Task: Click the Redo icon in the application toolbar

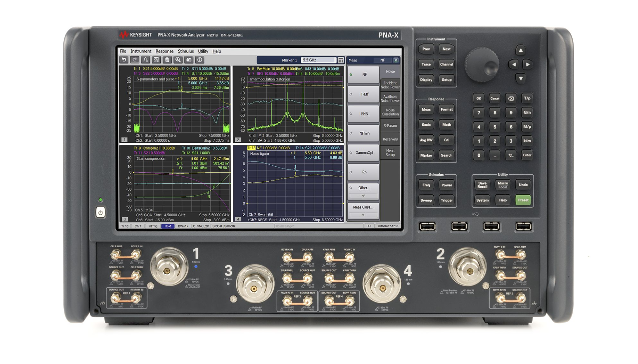Action: coord(135,60)
